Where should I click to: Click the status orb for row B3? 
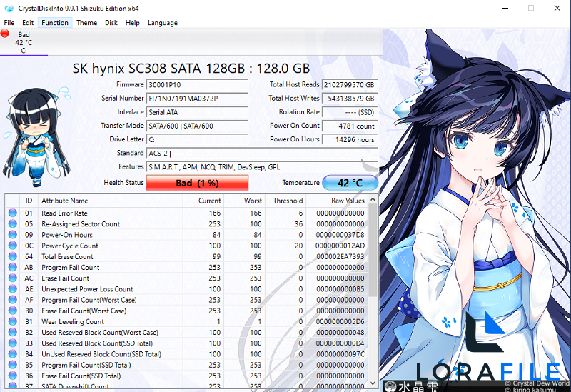click(13, 343)
